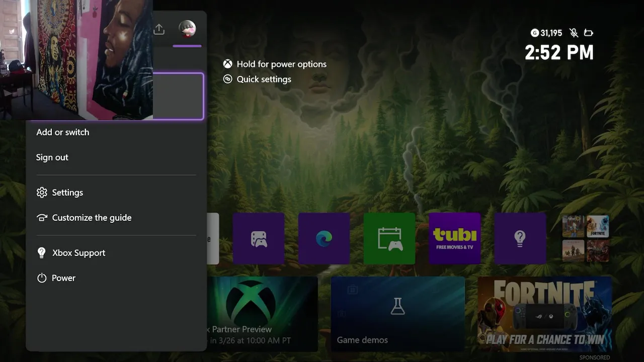
Task: Click the Gamerscore G badge icon
Action: (x=535, y=33)
